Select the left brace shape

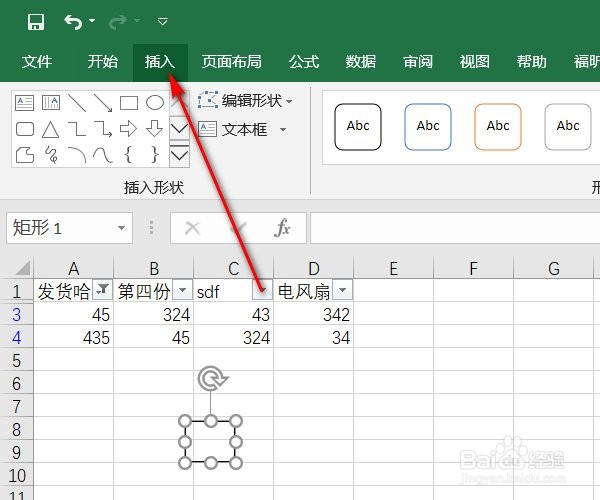tap(129, 155)
